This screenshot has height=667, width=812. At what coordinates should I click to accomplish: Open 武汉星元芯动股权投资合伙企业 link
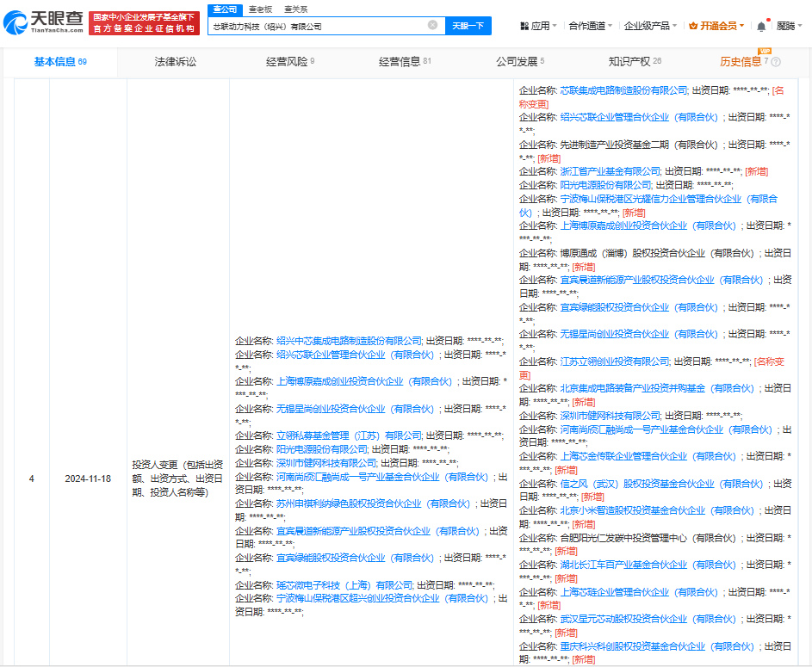648,619
